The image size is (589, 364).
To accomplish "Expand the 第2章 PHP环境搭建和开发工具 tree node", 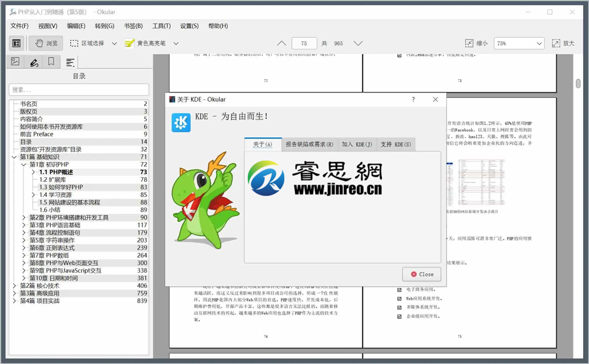I will 24,217.
